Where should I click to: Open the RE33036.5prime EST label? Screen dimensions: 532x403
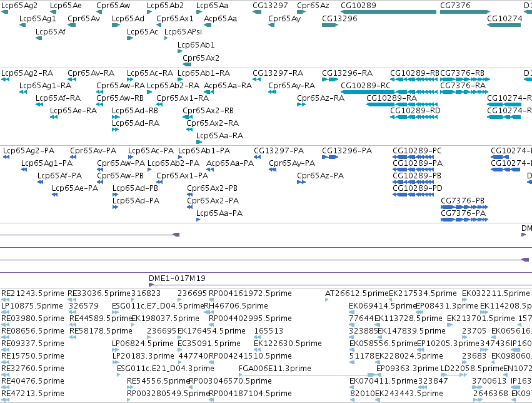point(99,293)
